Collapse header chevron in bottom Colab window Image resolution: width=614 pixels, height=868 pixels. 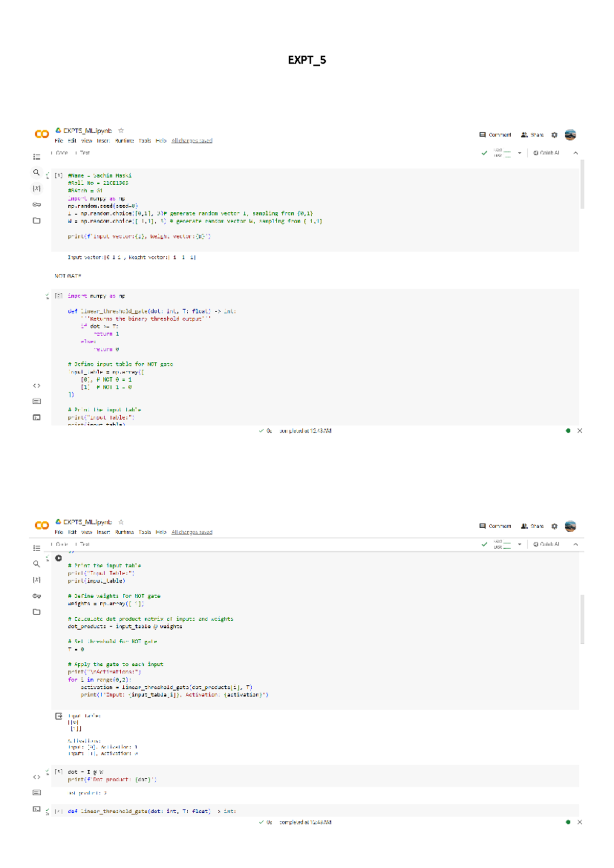point(576,545)
